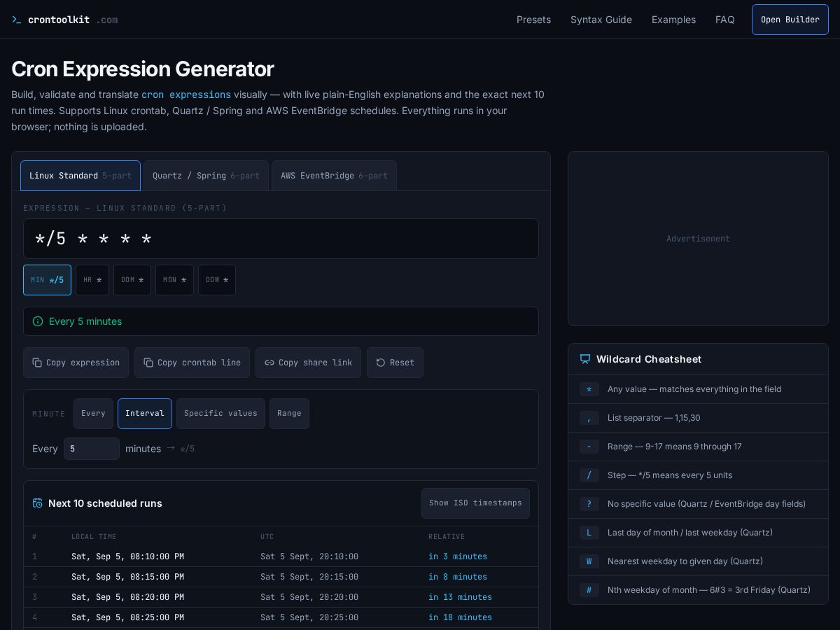Click relative time 'in 3 minutes'
The image size is (840, 630).
[x=458, y=556]
